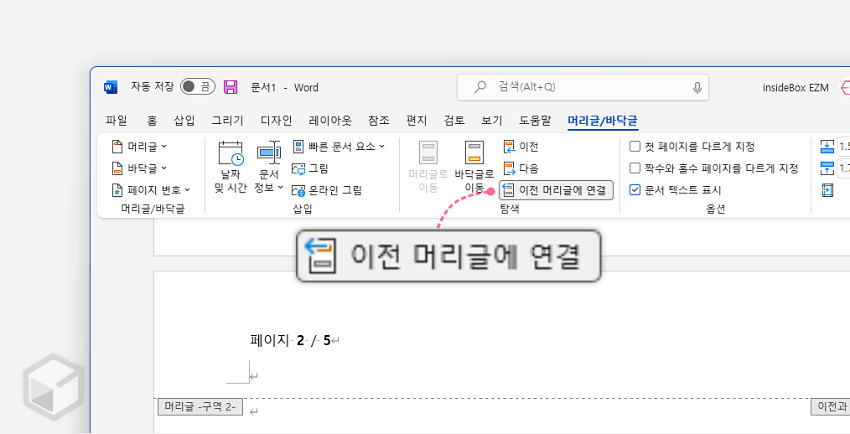Select the 머리글/바닥글 ribbon tab

coord(603,120)
